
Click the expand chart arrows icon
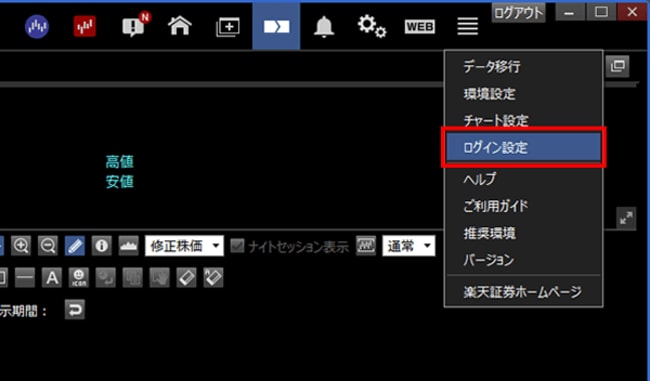[x=626, y=218]
